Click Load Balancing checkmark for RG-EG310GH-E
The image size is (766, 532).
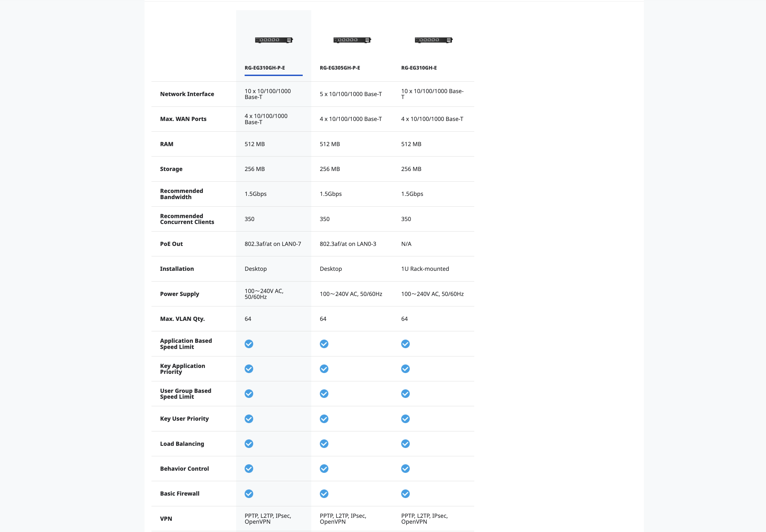click(x=405, y=444)
